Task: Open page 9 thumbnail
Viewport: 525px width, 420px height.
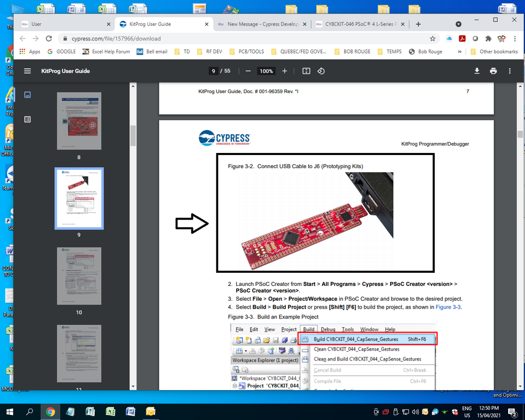Action: [79, 198]
